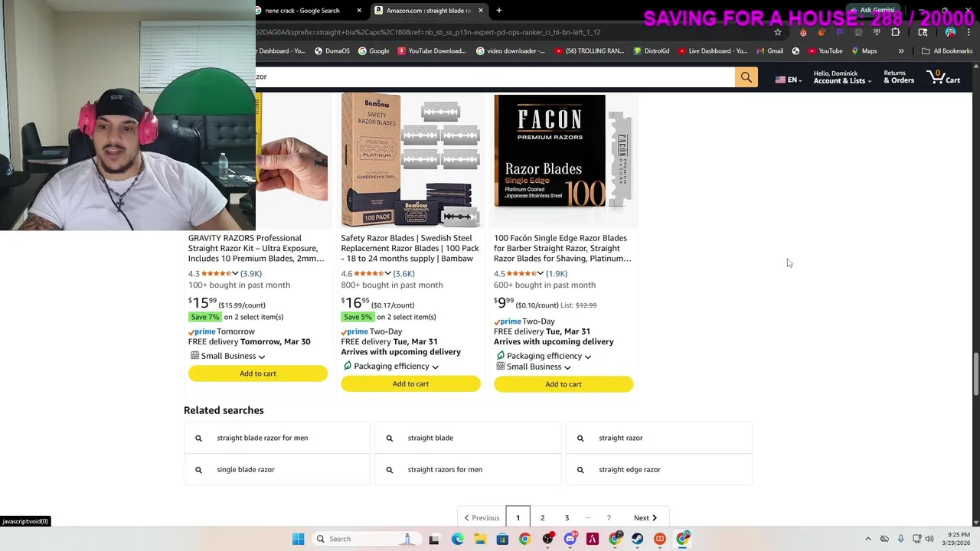Go to the Next results page
Image resolution: width=980 pixels, height=551 pixels.
645,518
